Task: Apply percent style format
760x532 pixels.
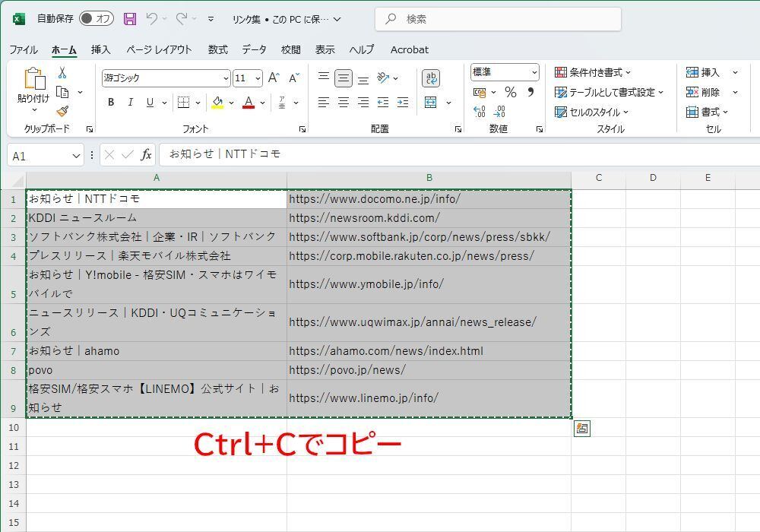Action: click(511, 91)
